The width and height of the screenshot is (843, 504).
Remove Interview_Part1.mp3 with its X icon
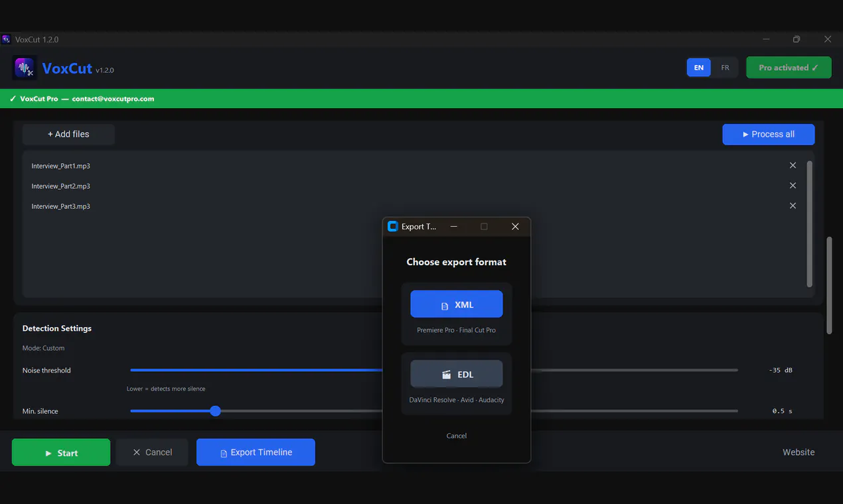point(793,165)
